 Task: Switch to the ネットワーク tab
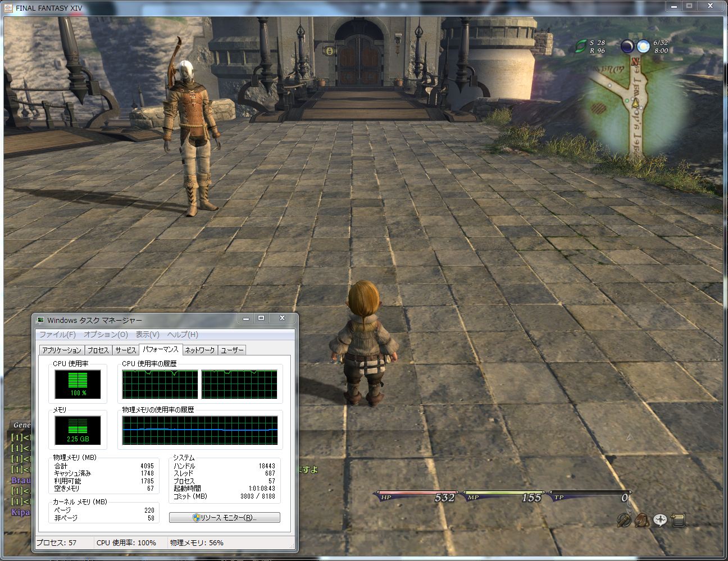[x=200, y=350]
